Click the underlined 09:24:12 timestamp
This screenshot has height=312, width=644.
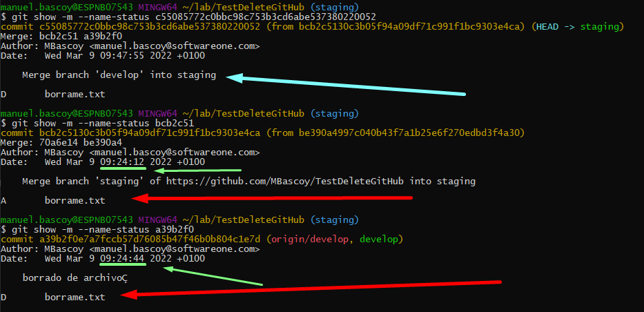123,162
